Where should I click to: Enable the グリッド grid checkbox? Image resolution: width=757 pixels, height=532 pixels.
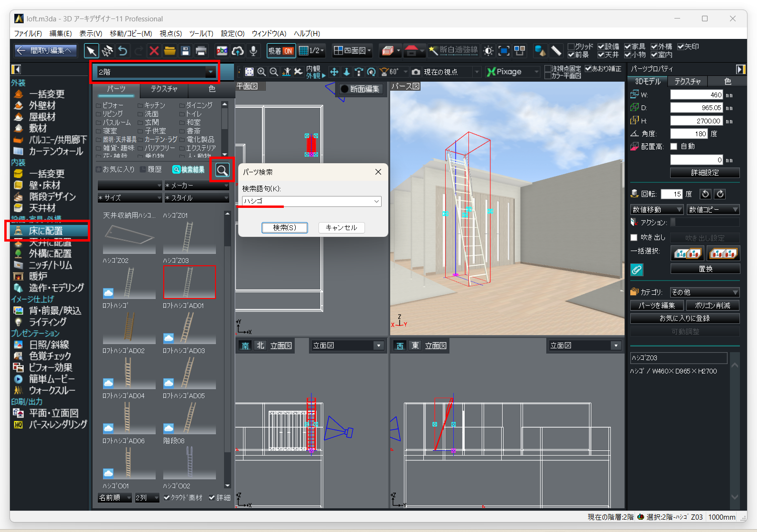pos(571,47)
